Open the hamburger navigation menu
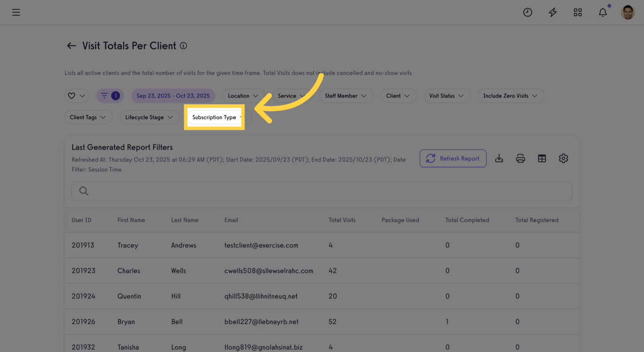The width and height of the screenshot is (644, 352). (16, 12)
